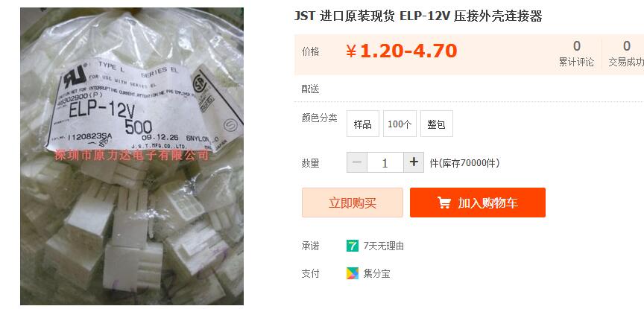Select the 整包 option
Viewport: 644px width, 309px height.
coord(437,124)
